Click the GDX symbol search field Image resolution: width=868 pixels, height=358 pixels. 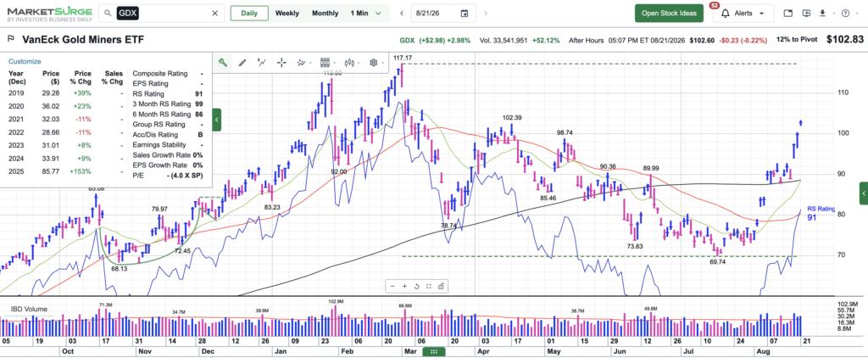(x=162, y=14)
